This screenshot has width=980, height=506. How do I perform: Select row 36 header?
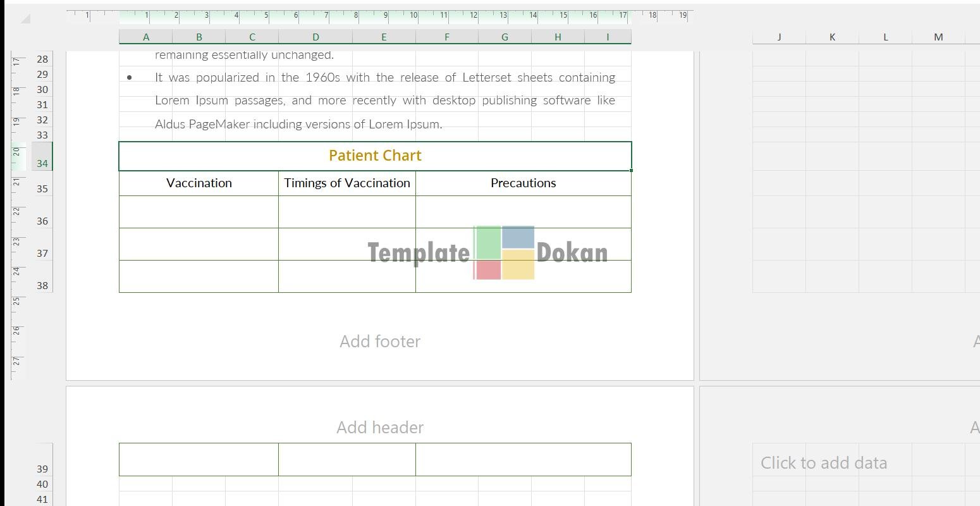pos(42,221)
